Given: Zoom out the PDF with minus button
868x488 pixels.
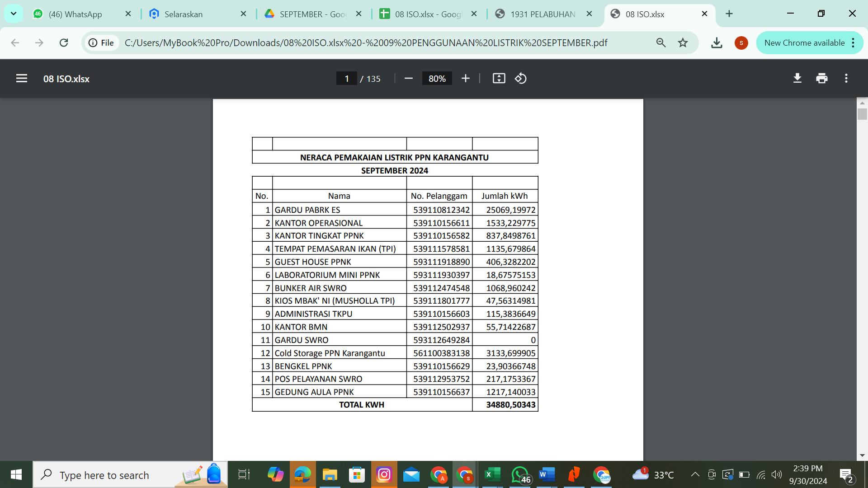Looking at the screenshot, I should [408, 79].
